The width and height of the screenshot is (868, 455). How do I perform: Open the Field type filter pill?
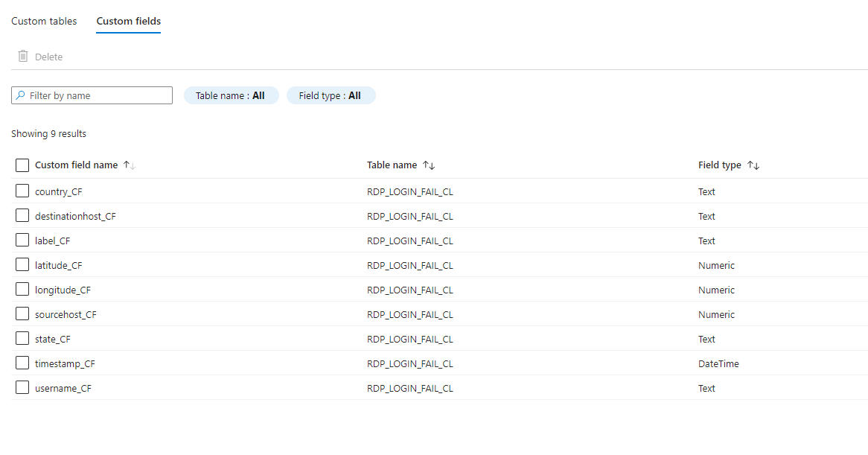[x=331, y=95]
